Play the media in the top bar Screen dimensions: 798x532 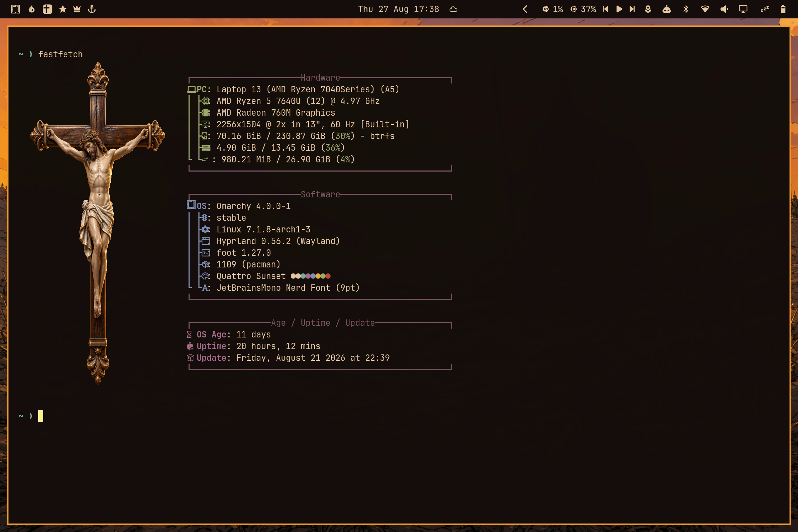click(619, 9)
